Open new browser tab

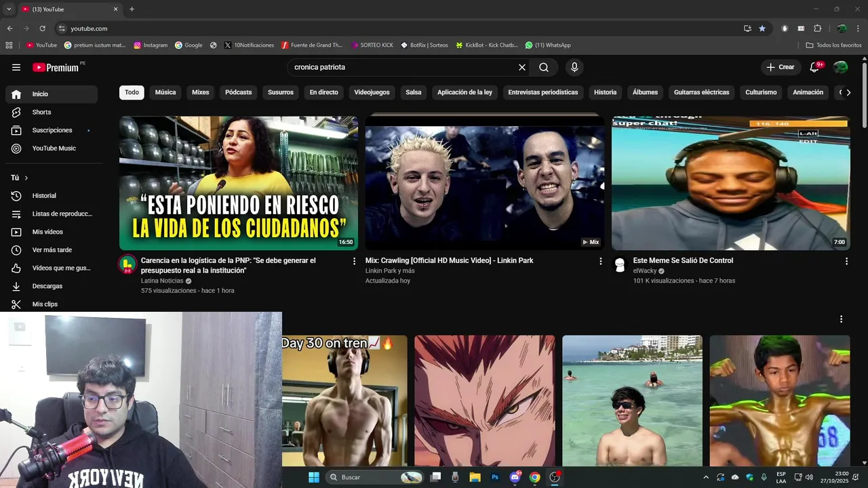[x=132, y=9]
